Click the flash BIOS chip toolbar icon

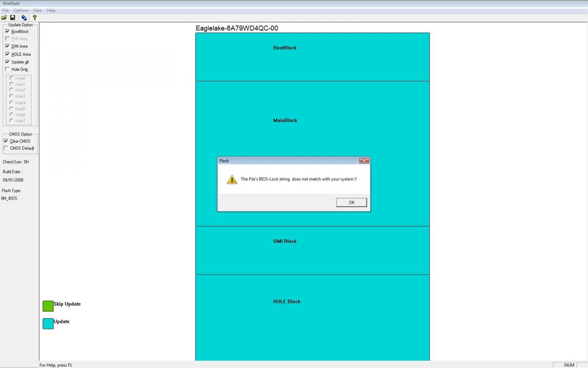[x=24, y=18]
